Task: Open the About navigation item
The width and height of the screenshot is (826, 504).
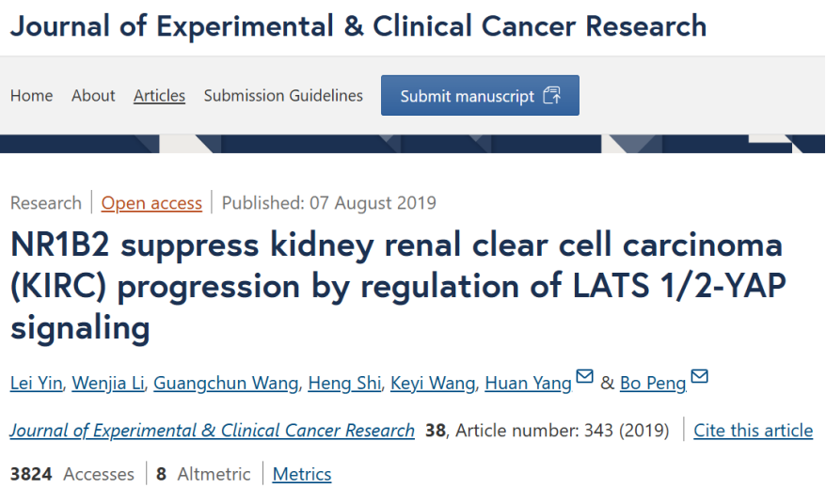Action: point(93,95)
